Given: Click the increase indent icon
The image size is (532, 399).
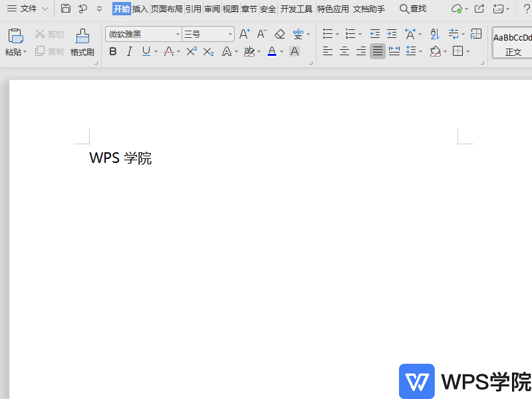Looking at the screenshot, I should (x=391, y=34).
